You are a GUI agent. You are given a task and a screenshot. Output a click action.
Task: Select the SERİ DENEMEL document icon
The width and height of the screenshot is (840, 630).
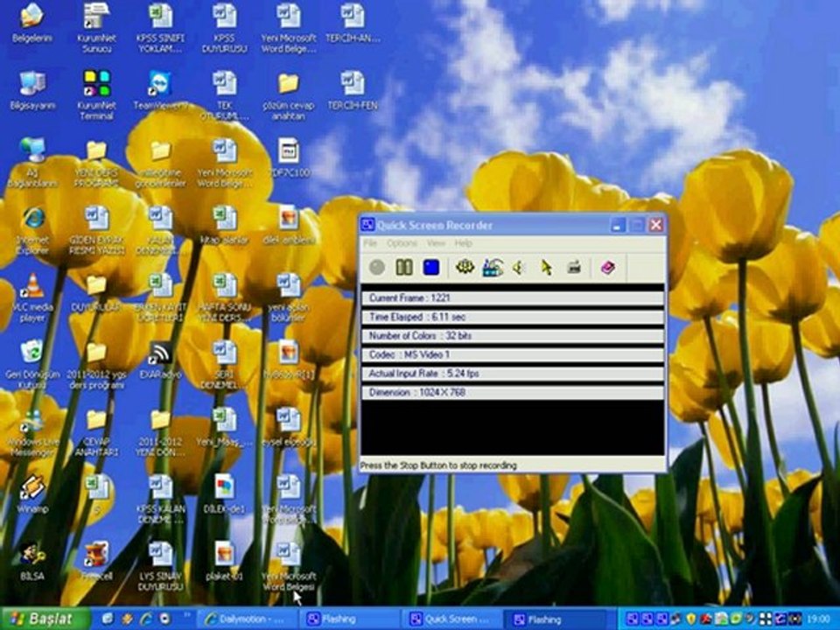pyautogui.click(x=225, y=366)
